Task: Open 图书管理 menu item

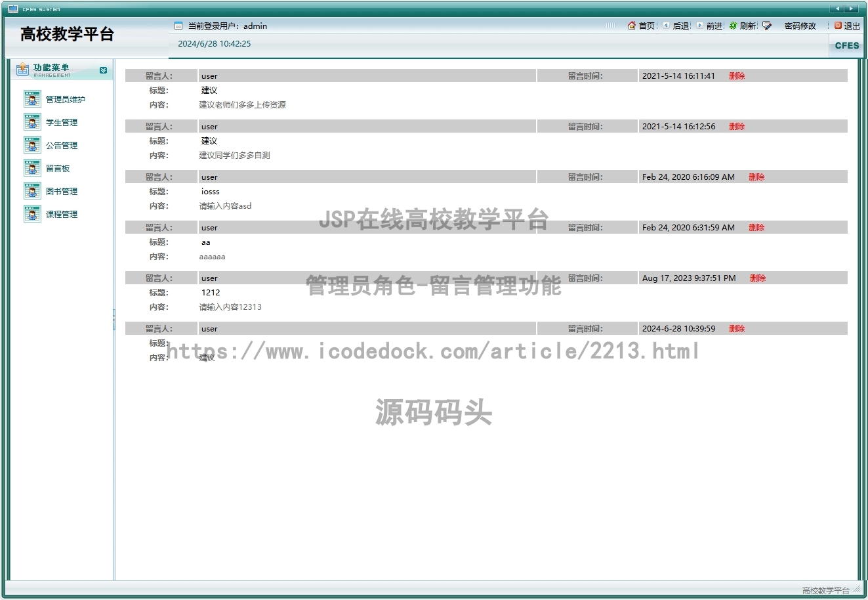Action: [x=62, y=192]
